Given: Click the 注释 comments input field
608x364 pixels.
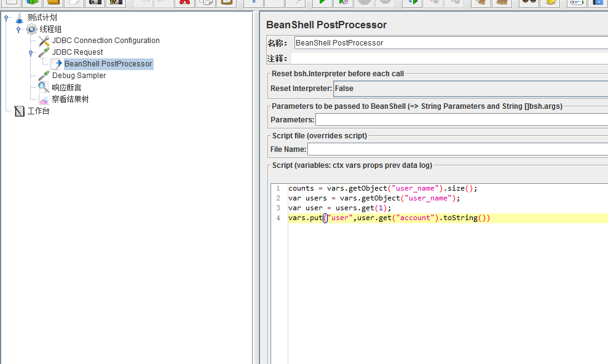Looking at the screenshot, I should [x=449, y=58].
